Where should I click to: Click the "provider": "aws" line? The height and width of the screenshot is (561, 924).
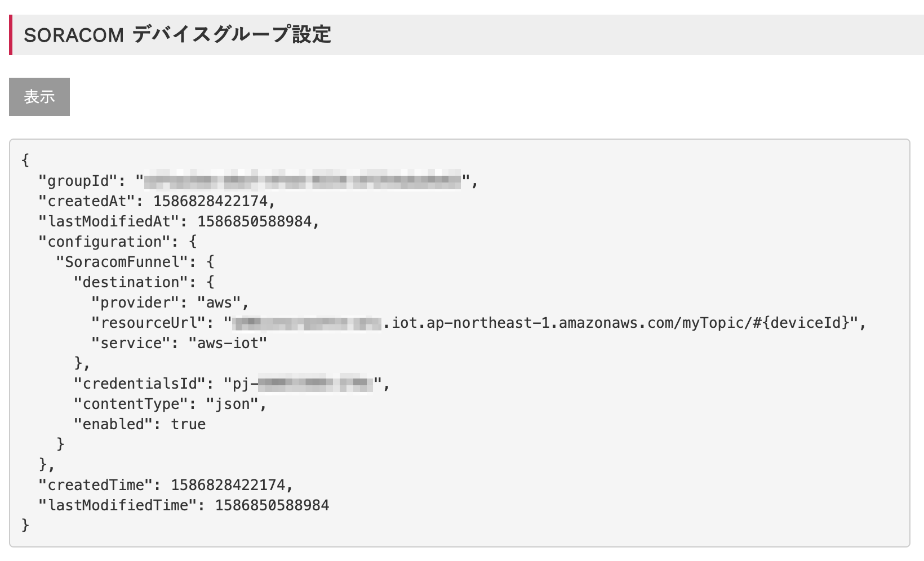[x=170, y=302]
